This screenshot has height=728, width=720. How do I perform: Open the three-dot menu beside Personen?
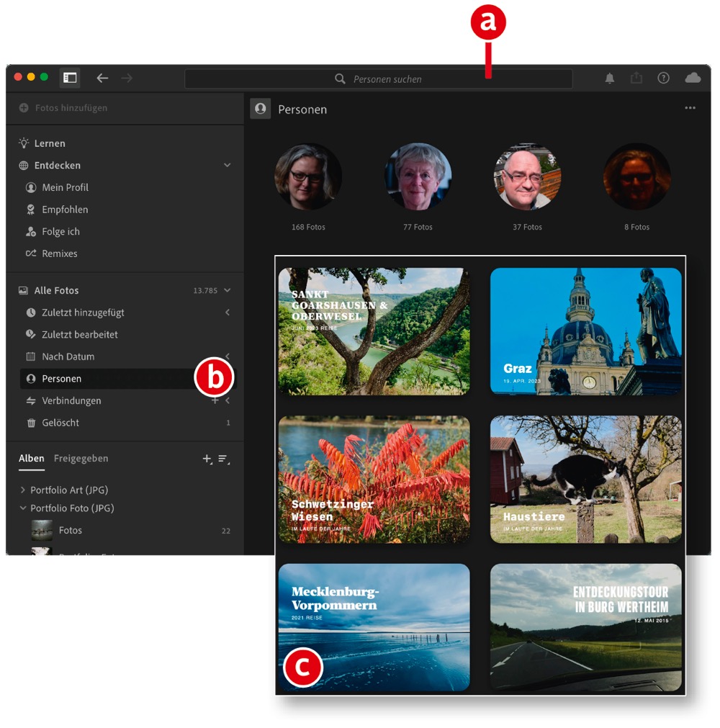(690, 109)
